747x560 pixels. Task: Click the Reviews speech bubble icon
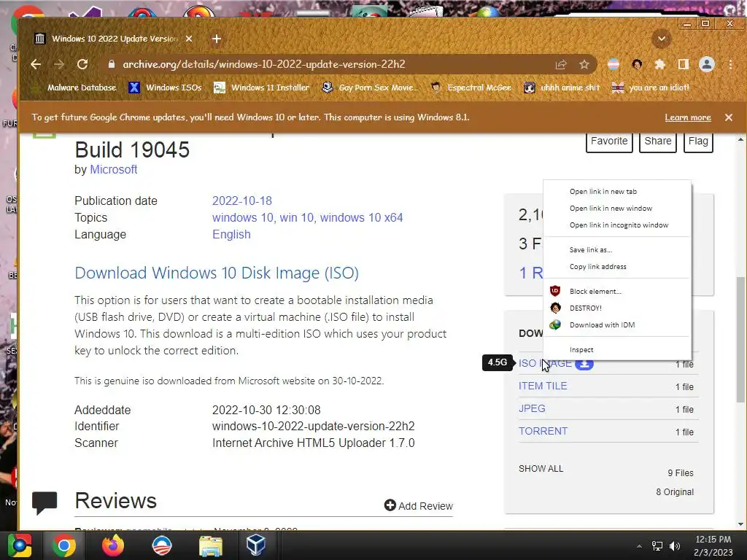[x=44, y=502]
